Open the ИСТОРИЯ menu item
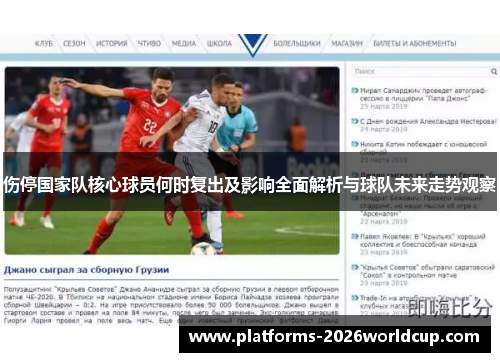This screenshot has width=500, height=362. tap(112, 43)
